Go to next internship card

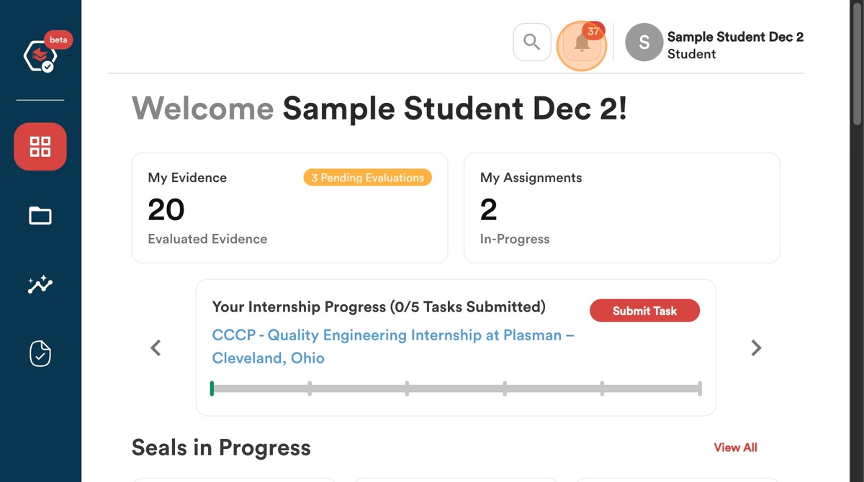tap(756, 348)
